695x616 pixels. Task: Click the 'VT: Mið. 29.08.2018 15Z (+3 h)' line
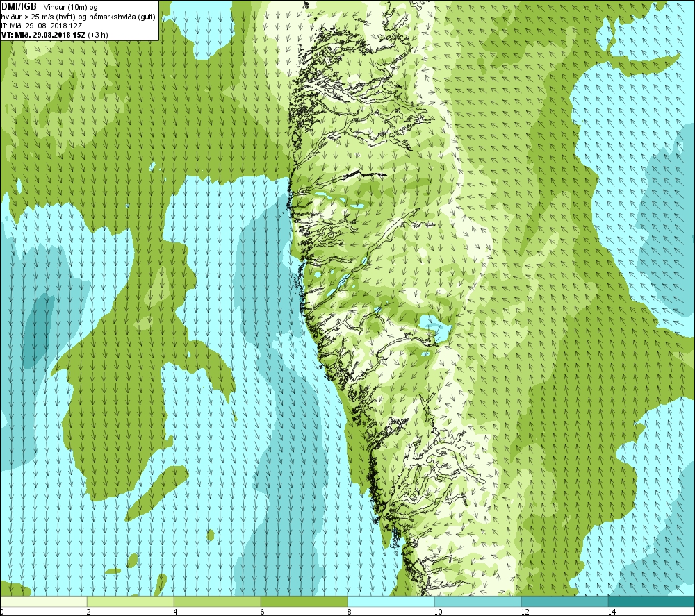(54, 35)
